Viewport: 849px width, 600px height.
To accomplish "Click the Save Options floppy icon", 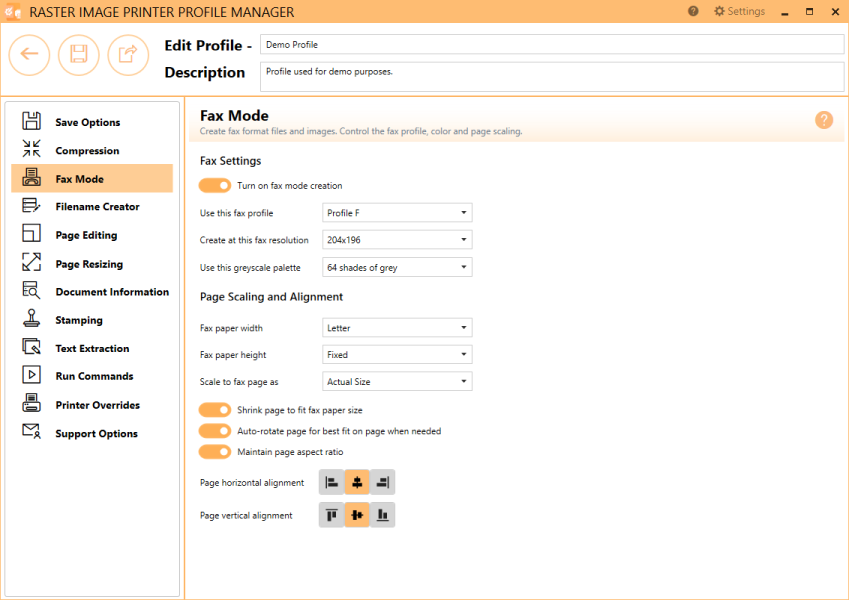I will tap(31, 121).
